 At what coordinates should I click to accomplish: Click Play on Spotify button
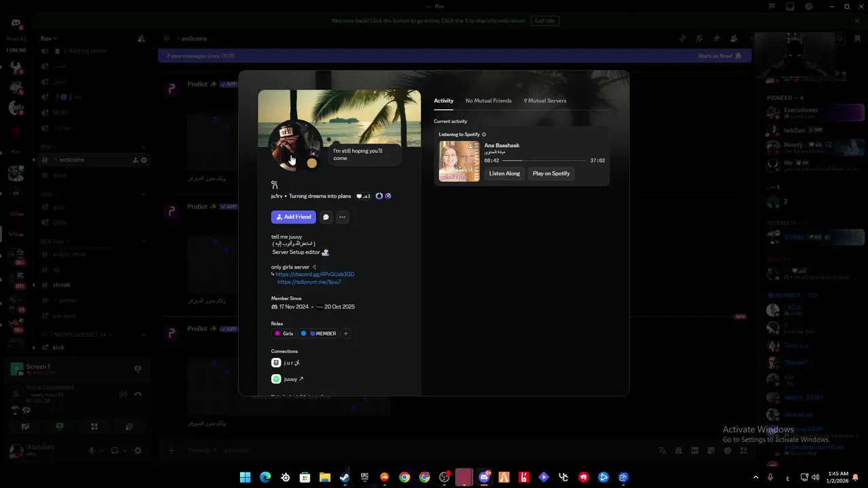pos(551,174)
